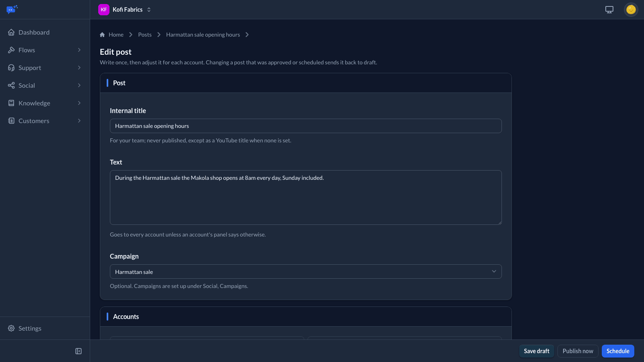644x362 pixels.
Task: Click the Support headset icon
Action: [x=11, y=68]
